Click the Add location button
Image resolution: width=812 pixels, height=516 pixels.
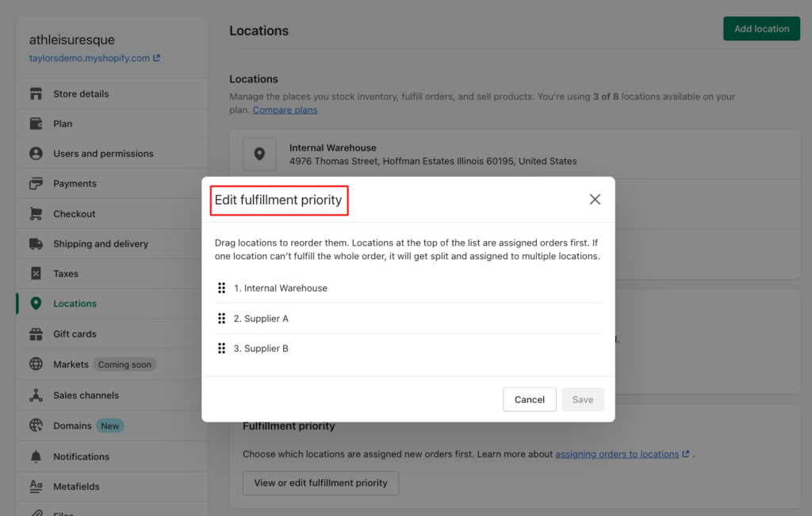761,28
